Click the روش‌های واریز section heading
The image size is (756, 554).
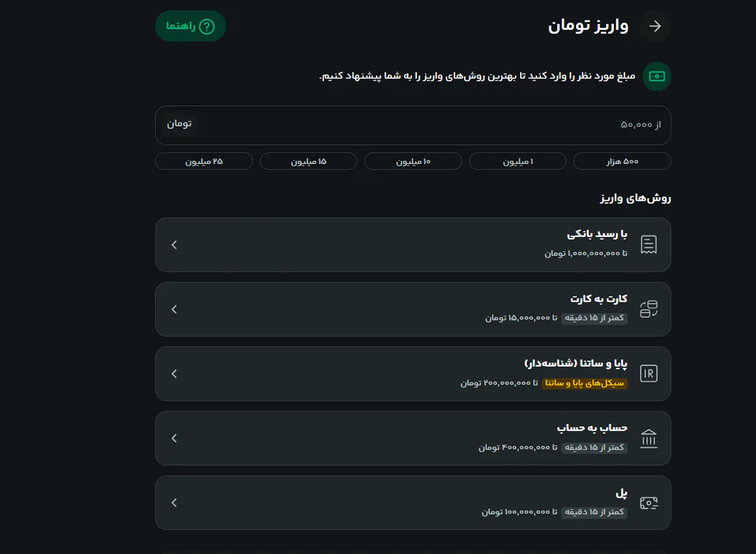(x=636, y=198)
